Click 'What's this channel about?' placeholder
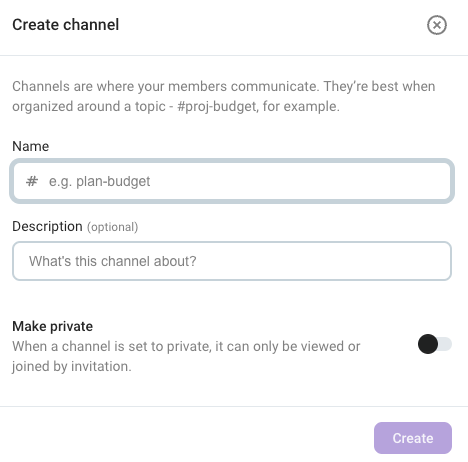Image resolution: width=468 pixels, height=462 pixels. [113, 261]
